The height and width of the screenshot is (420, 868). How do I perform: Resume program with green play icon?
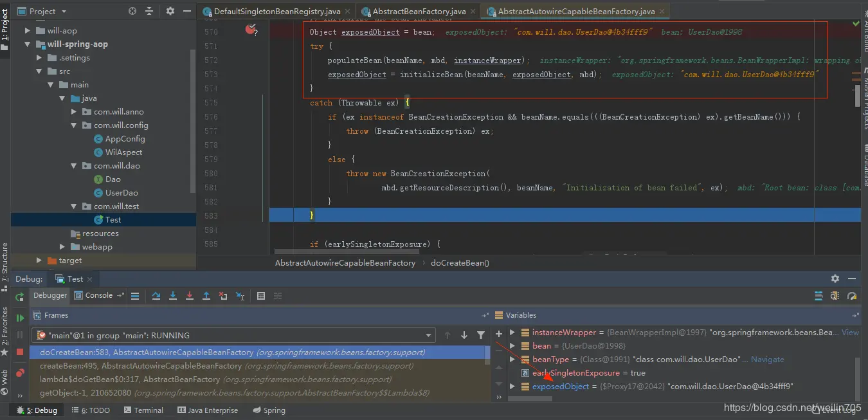[x=20, y=318]
